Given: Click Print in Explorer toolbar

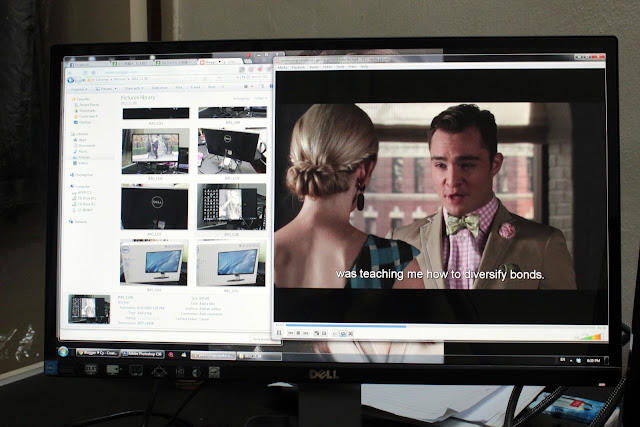Looking at the screenshot, I should click(x=179, y=87).
